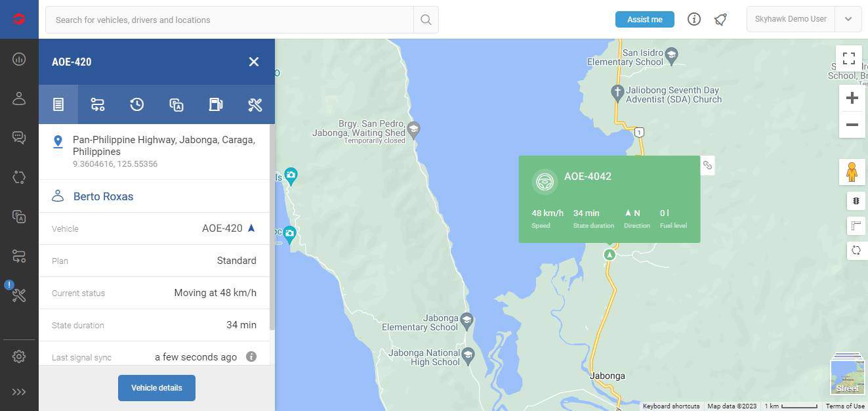868x411 pixels.
Task: Close the AOE-420 panel
Action: tap(254, 62)
